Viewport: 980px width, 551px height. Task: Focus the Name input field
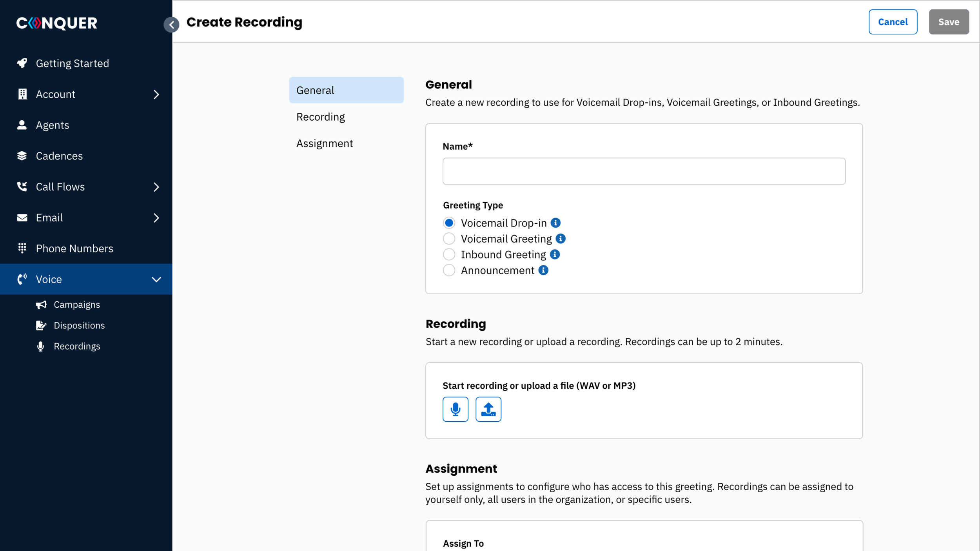coord(644,171)
